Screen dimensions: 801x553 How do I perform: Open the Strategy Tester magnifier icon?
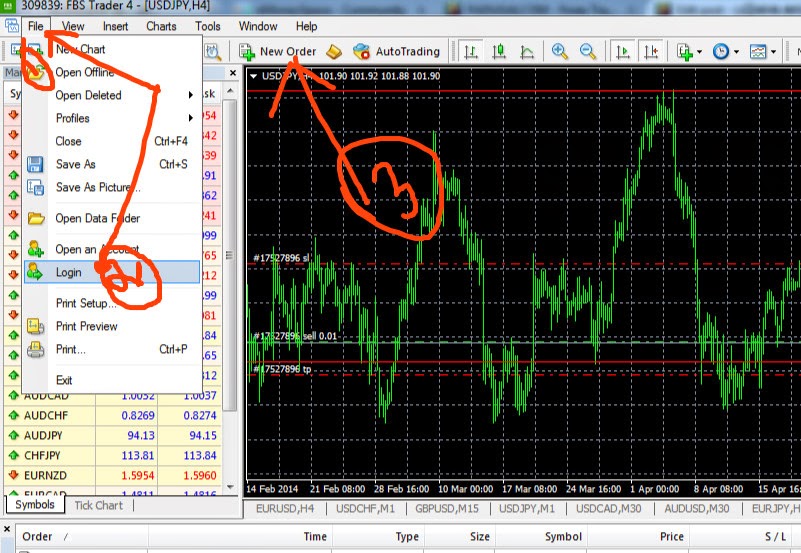[x=213, y=51]
